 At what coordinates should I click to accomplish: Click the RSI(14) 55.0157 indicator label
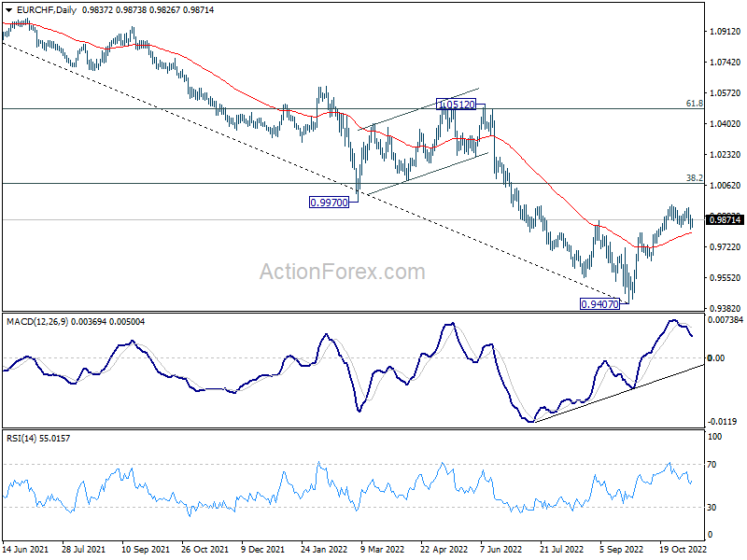[x=38, y=439]
